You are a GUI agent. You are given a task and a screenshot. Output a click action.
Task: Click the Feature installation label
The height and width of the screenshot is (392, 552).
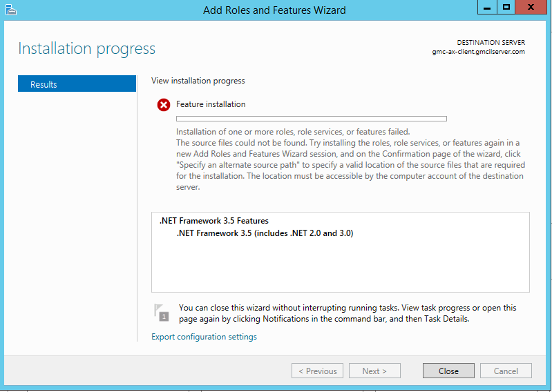[x=211, y=104]
